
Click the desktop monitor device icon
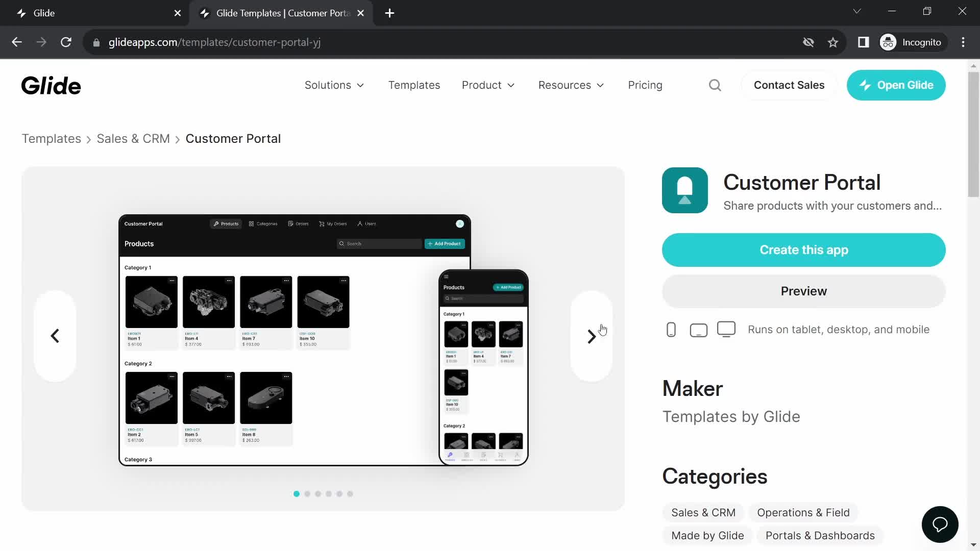point(726,330)
